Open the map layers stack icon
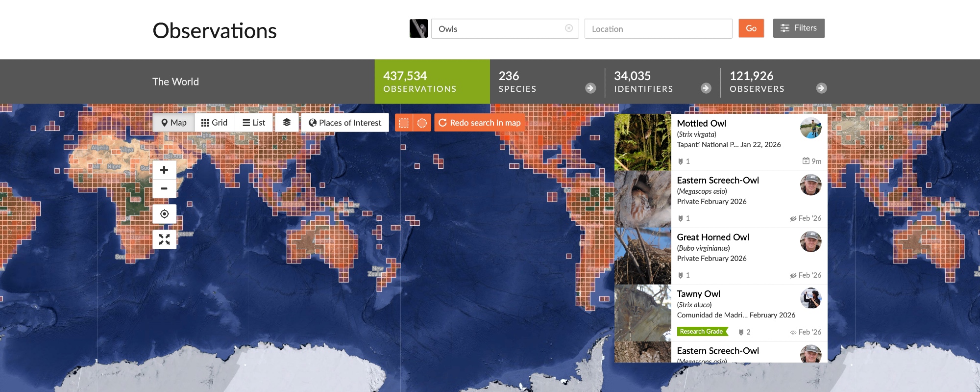 click(x=287, y=123)
